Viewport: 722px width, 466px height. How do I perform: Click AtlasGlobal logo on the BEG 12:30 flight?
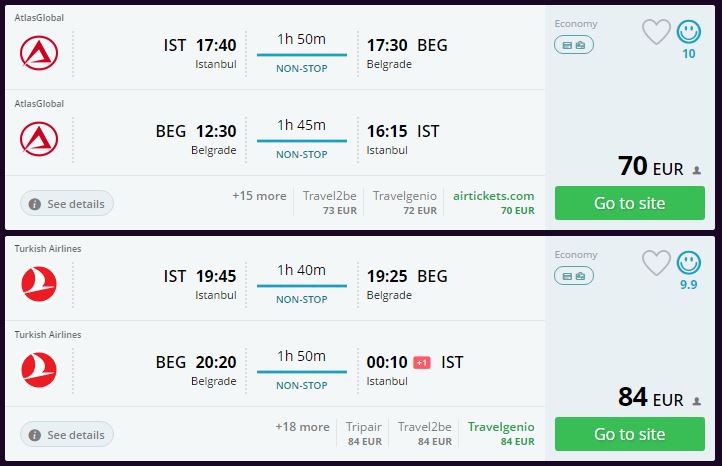pyautogui.click(x=39, y=138)
